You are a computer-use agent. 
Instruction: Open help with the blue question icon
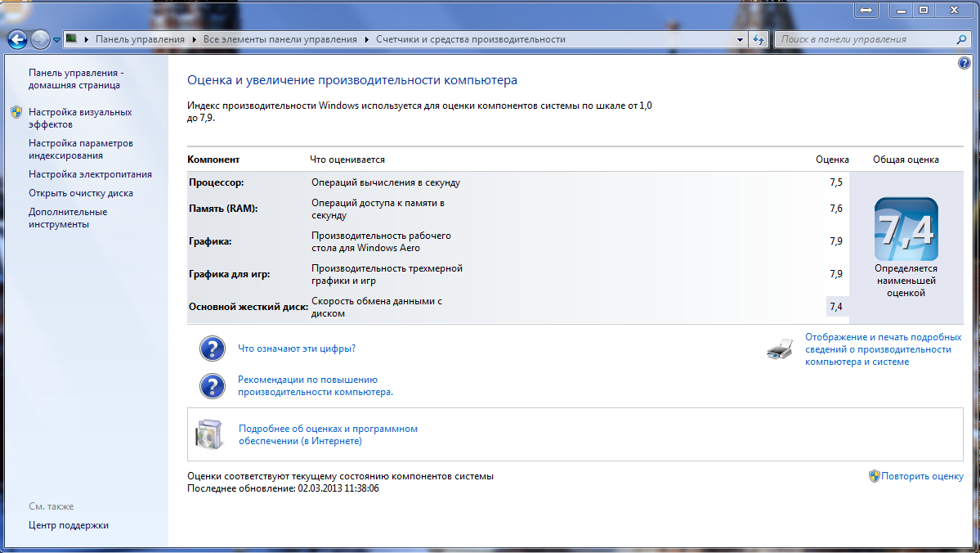964,63
